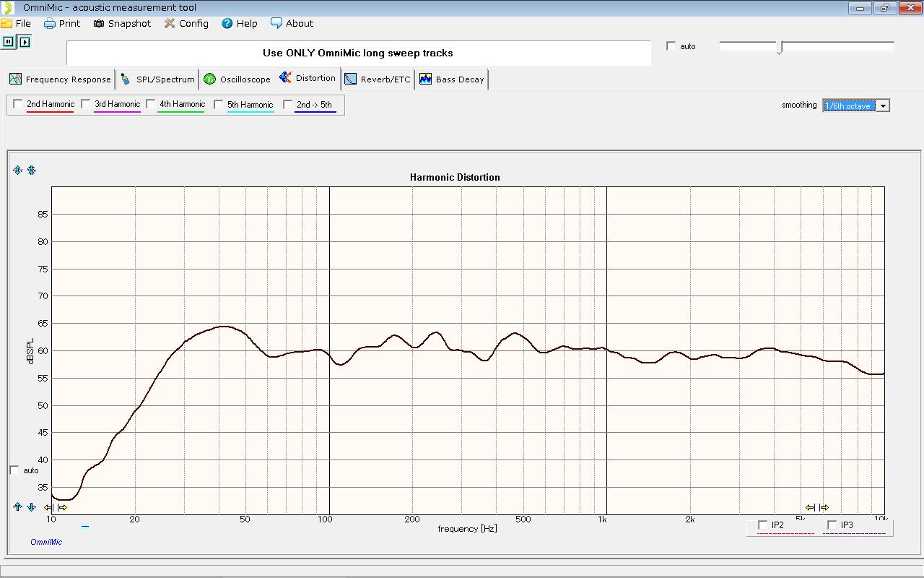Switch to the SPL/Spectrum tab
This screenshot has width=924, height=578.
[157, 79]
